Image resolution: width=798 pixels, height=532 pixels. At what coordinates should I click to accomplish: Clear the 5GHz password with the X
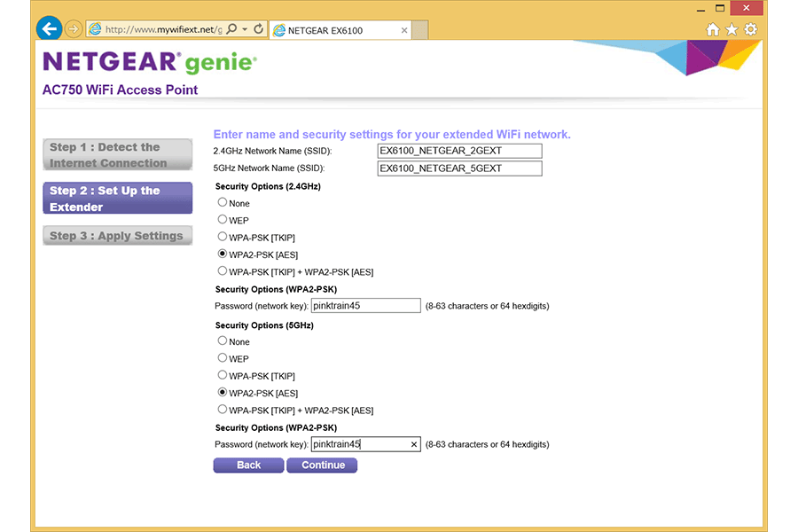414,444
